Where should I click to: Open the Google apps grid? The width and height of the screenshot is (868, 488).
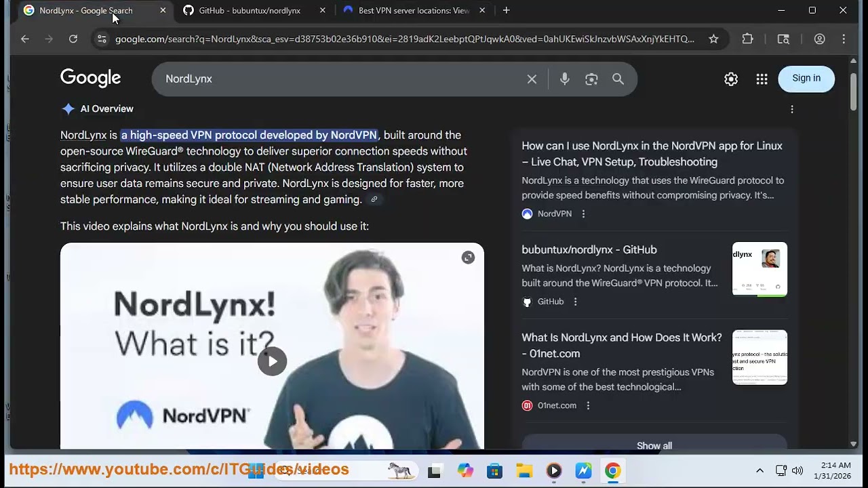pos(762,79)
